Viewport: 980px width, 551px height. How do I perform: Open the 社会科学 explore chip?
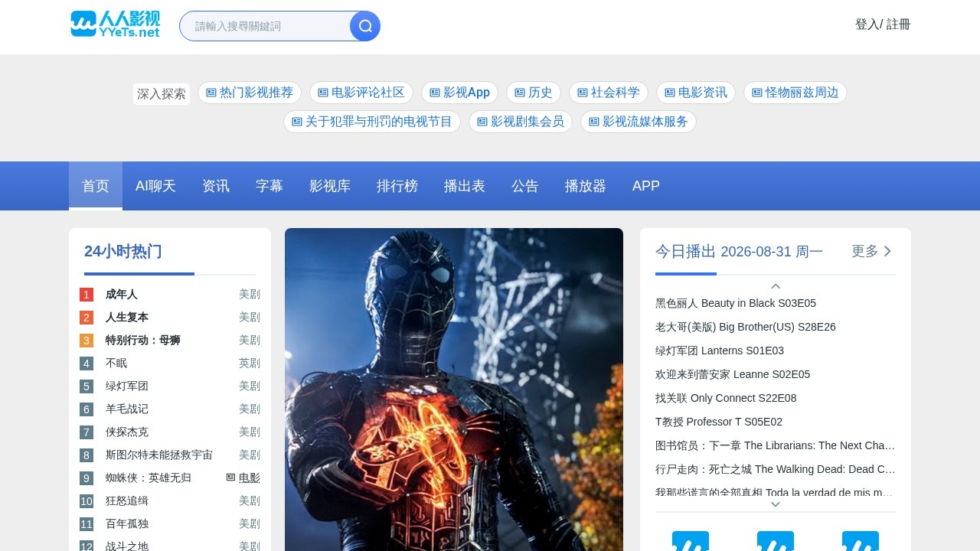coord(609,93)
